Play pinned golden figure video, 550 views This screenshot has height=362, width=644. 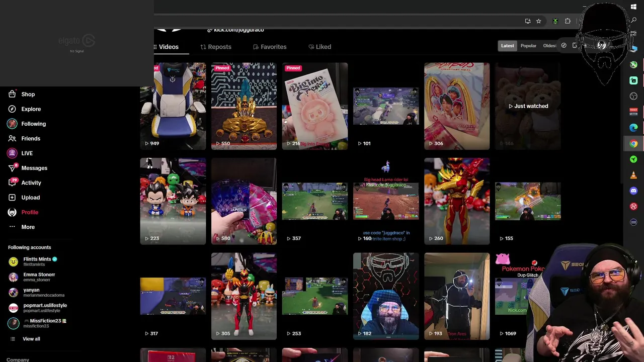coord(244,106)
